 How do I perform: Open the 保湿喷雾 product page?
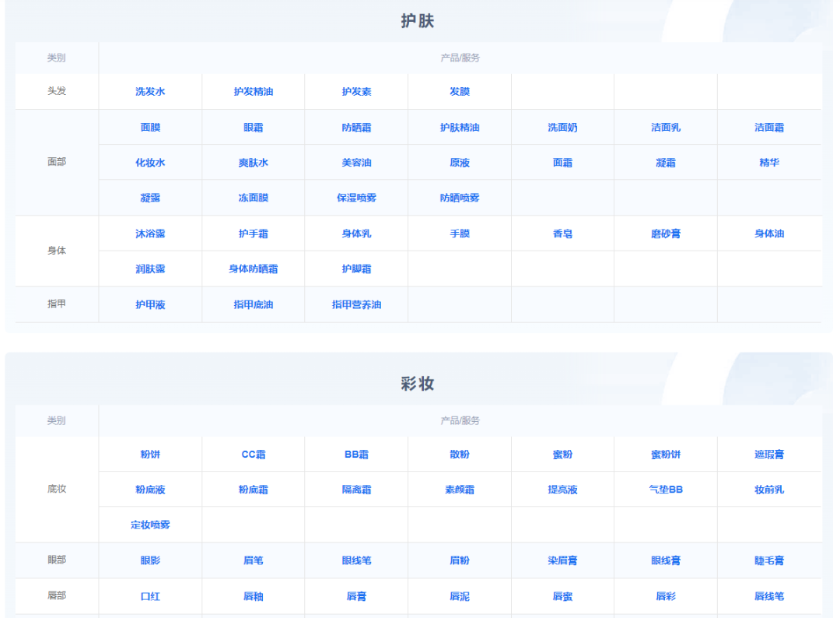356,198
